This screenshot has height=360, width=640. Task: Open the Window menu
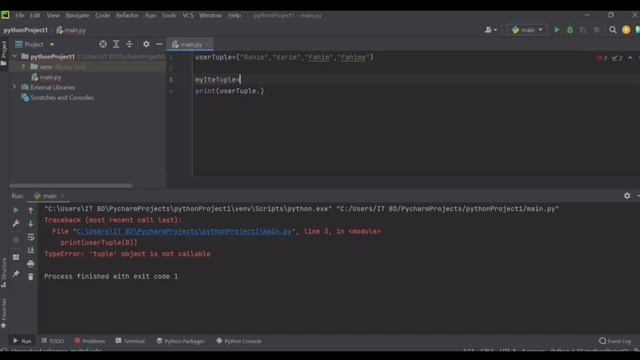pyautogui.click(x=210, y=16)
